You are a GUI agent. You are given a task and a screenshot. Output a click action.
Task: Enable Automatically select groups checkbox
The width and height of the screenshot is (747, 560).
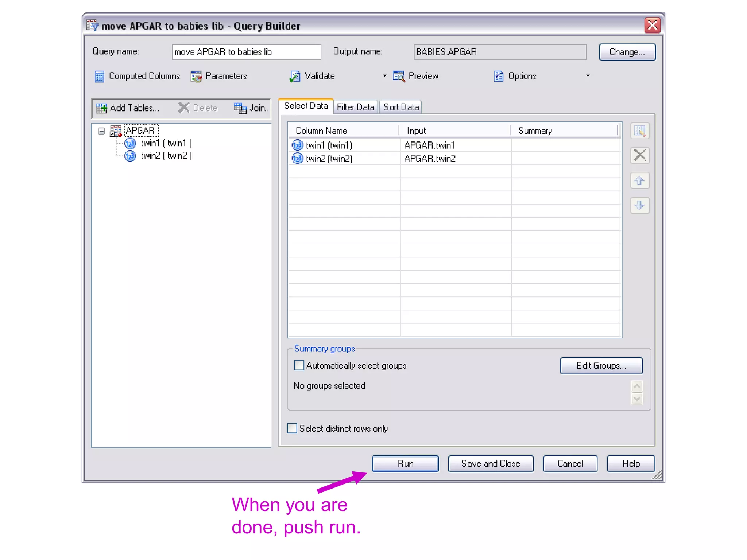pyautogui.click(x=299, y=365)
